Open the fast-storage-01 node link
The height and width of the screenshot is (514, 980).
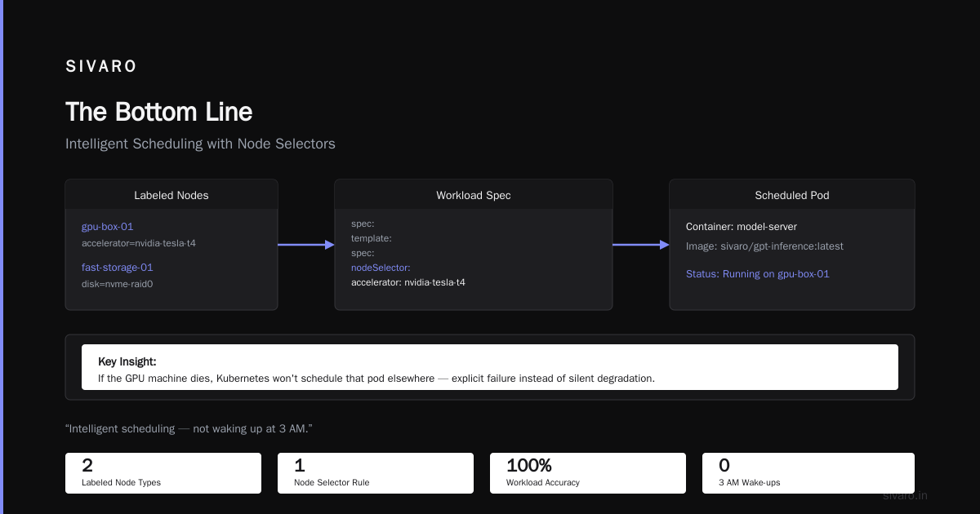(118, 267)
